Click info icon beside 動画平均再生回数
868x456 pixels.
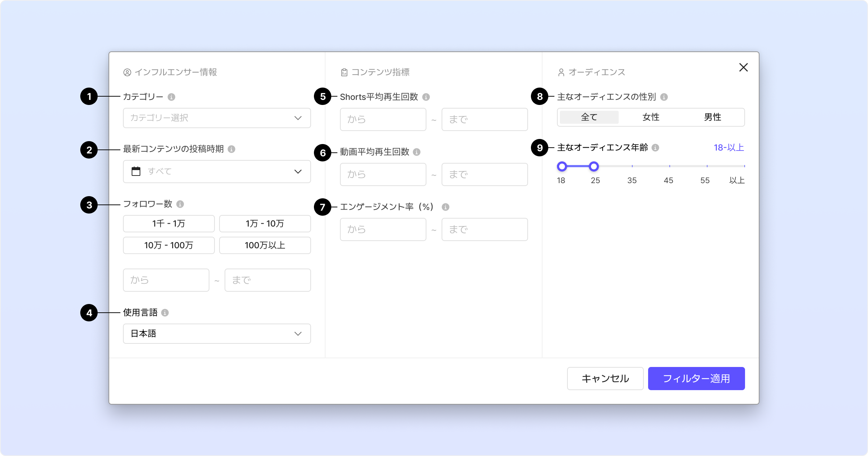[x=417, y=152]
